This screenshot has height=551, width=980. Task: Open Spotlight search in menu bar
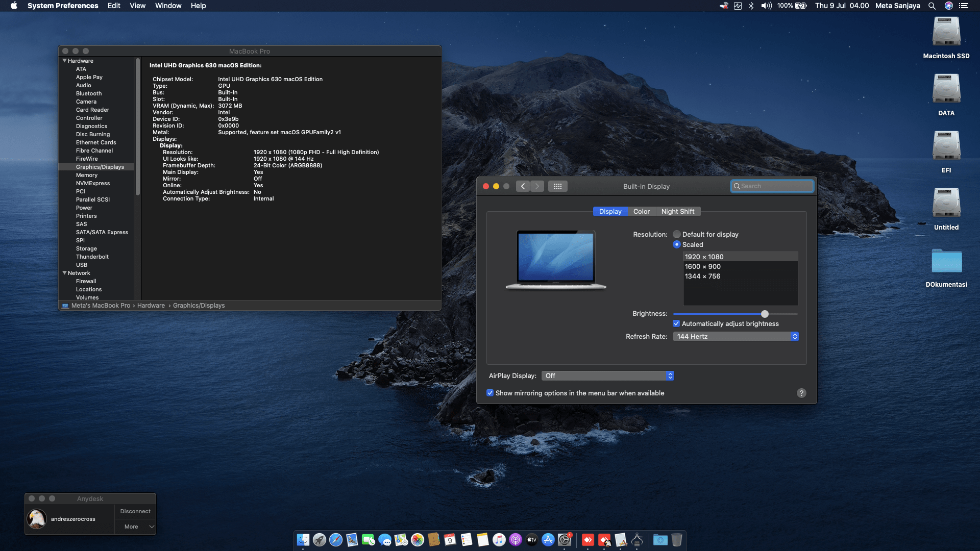pos(932,6)
